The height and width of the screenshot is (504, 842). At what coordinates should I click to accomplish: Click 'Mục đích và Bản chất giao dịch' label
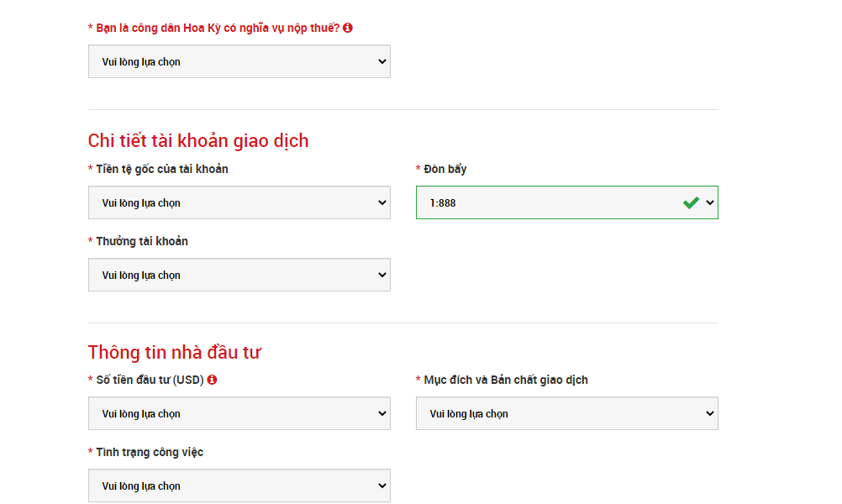pos(505,380)
